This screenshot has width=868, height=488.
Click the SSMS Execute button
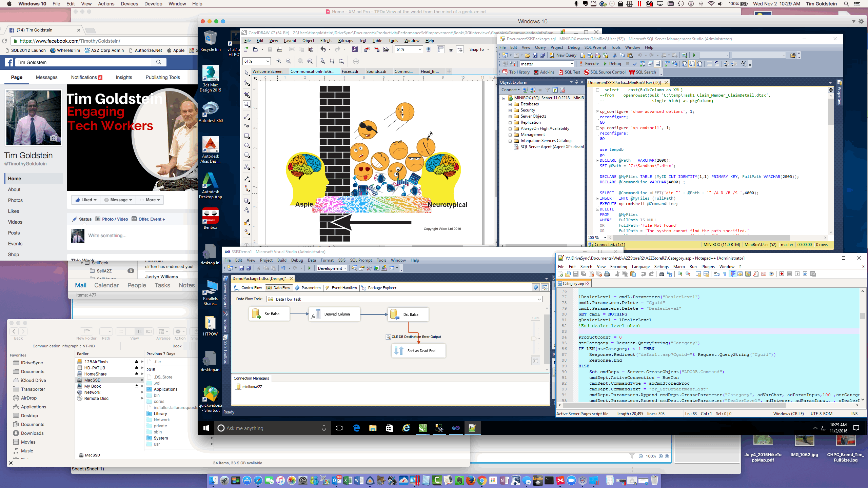coord(589,64)
